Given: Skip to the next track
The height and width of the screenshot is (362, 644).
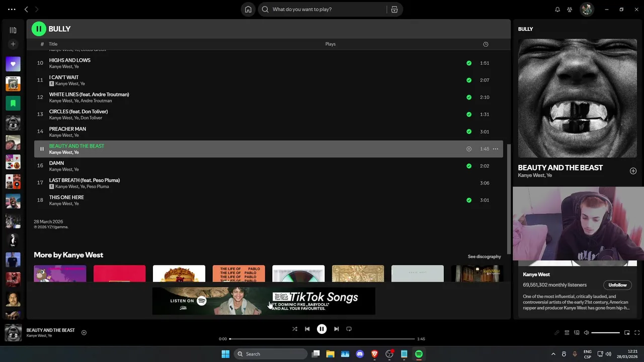Looking at the screenshot, I should pyautogui.click(x=336, y=329).
